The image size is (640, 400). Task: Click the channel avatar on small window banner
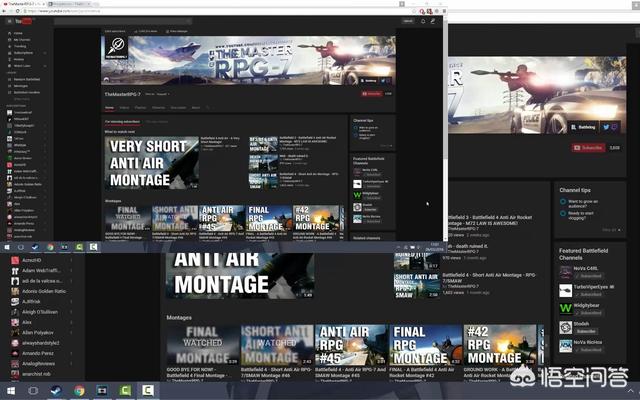click(x=118, y=48)
